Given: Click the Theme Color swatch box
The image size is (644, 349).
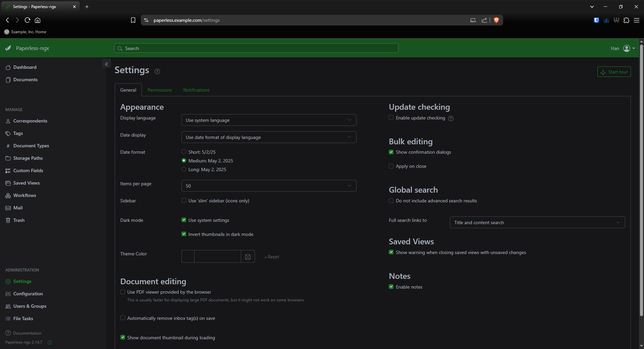Looking at the screenshot, I should 188,257.
